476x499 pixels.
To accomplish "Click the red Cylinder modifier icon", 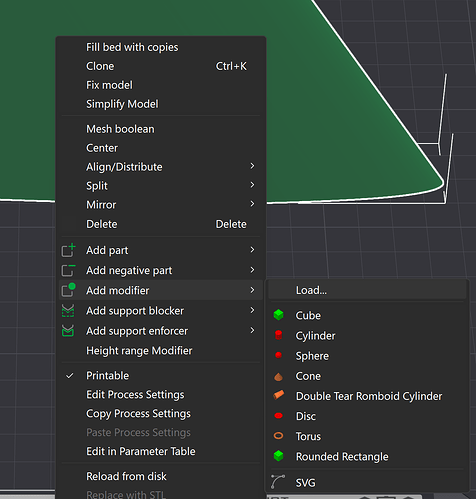I will click(x=278, y=335).
